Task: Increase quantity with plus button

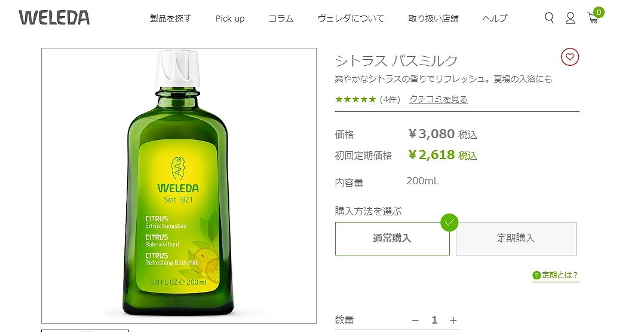Action: (x=453, y=320)
